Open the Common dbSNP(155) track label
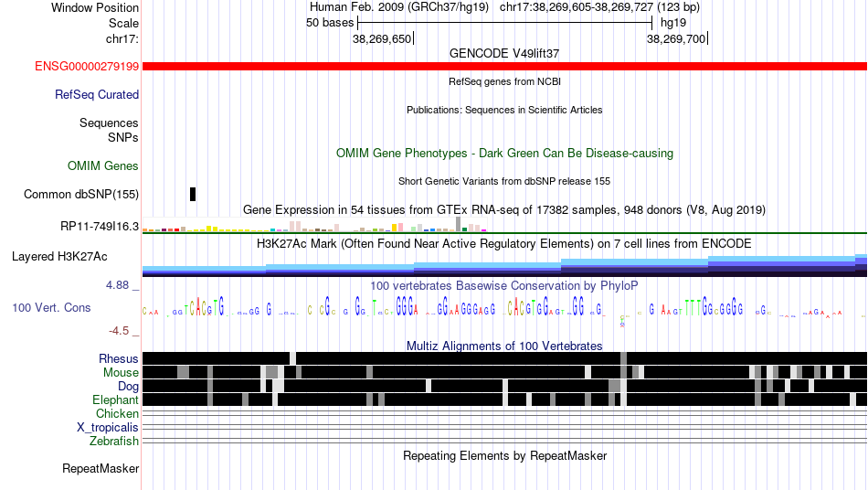This screenshot has height=490, width=868. [81, 195]
